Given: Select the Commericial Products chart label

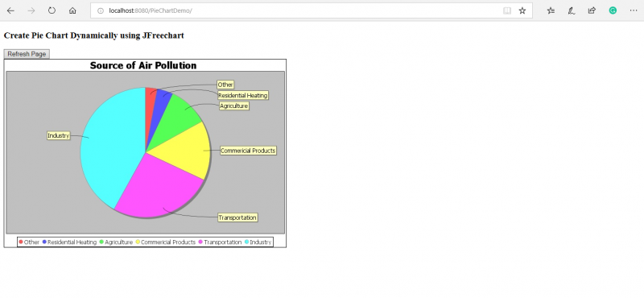Looking at the screenshot, I should point(248,151).
